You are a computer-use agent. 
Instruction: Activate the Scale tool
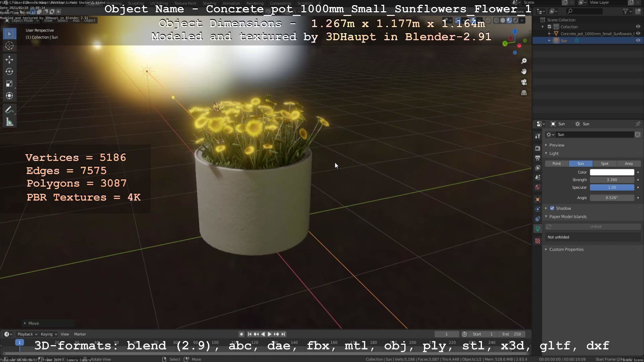tap(9, 84)
